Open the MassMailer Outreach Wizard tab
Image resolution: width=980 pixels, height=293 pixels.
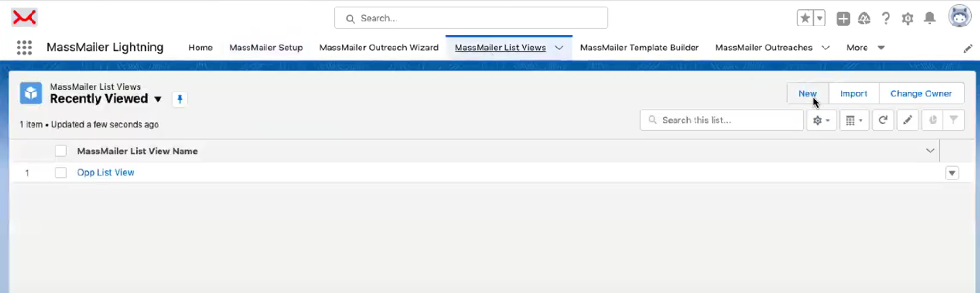379,48
